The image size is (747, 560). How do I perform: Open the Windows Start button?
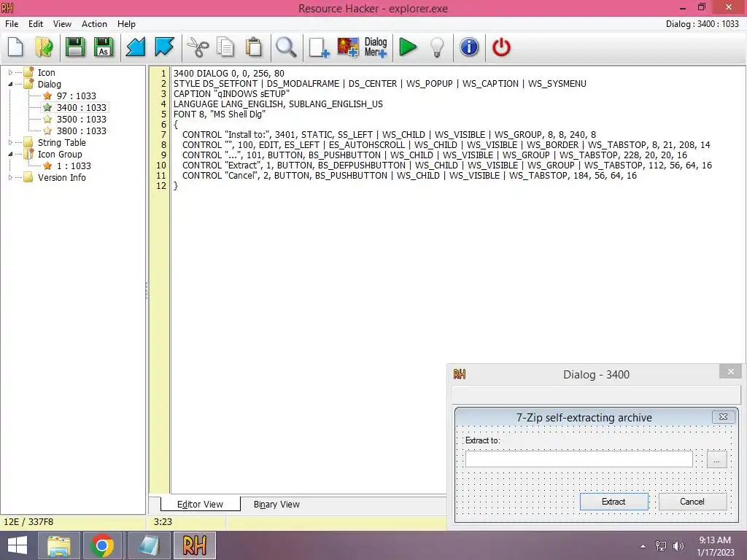click(18, 545)
